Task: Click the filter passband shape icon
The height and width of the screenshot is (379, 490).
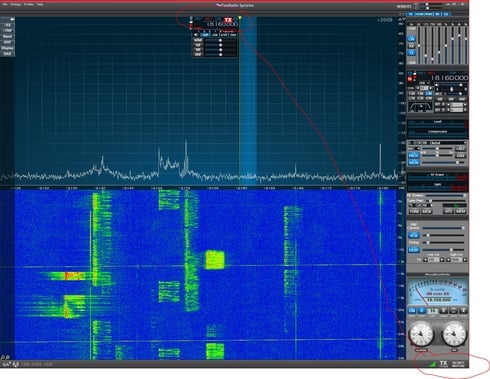Action: coord(420,107)
